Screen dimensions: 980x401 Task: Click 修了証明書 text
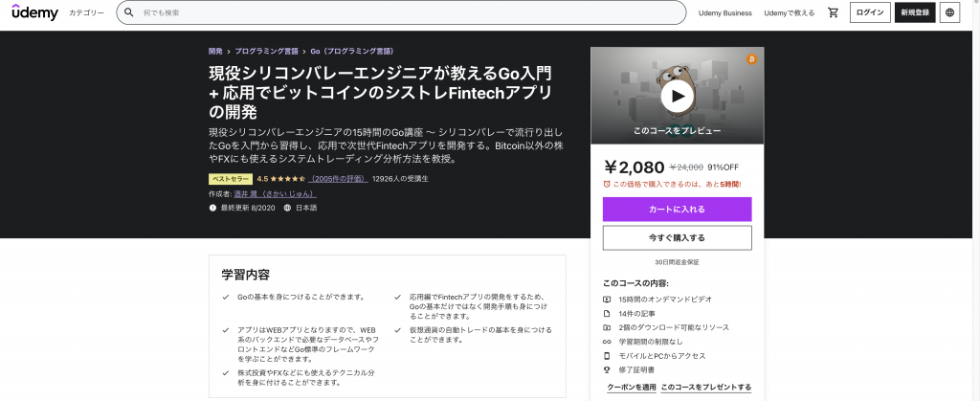[x=636, y=369]
